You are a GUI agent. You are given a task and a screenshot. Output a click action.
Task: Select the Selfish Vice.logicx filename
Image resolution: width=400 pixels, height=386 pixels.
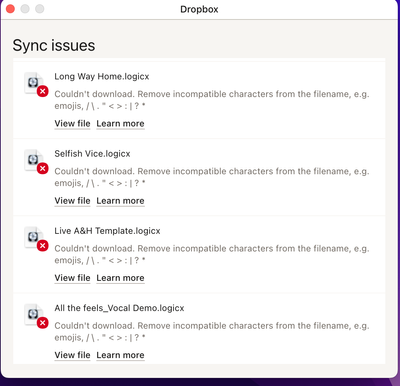pyautogui.click(x=92, y=154)
